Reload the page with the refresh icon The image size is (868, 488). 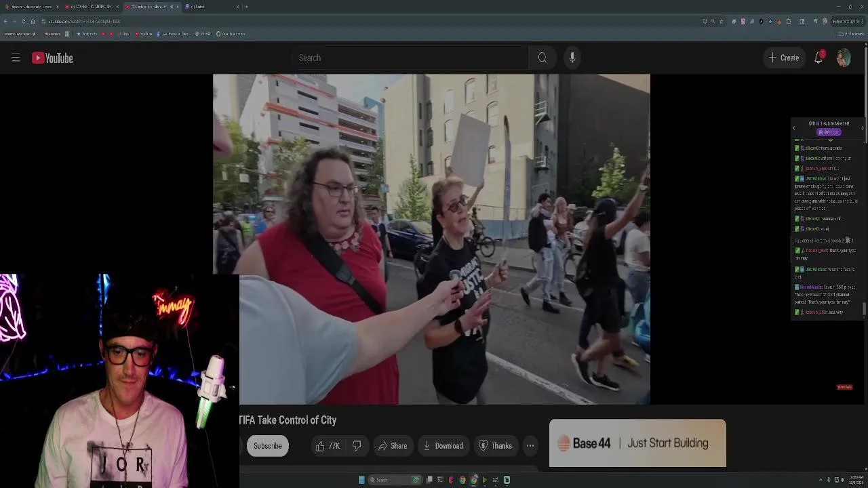point(24,21)
